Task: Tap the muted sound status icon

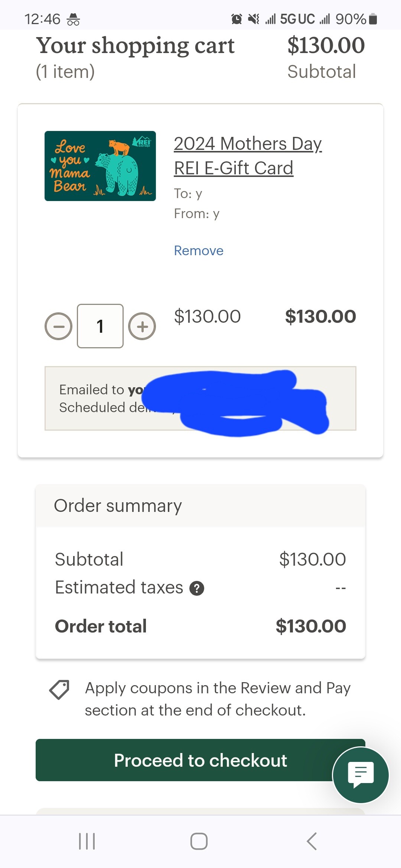Action: coord(254,19)
